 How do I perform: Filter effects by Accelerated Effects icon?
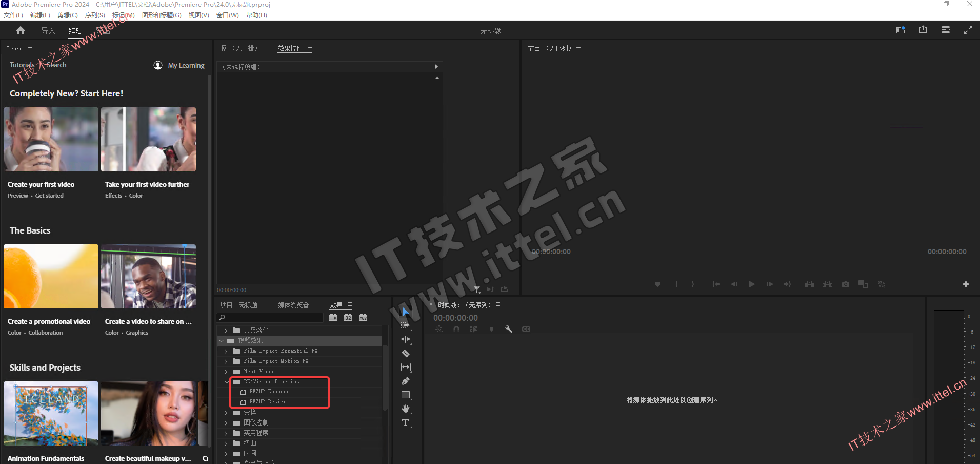[333, 318]
